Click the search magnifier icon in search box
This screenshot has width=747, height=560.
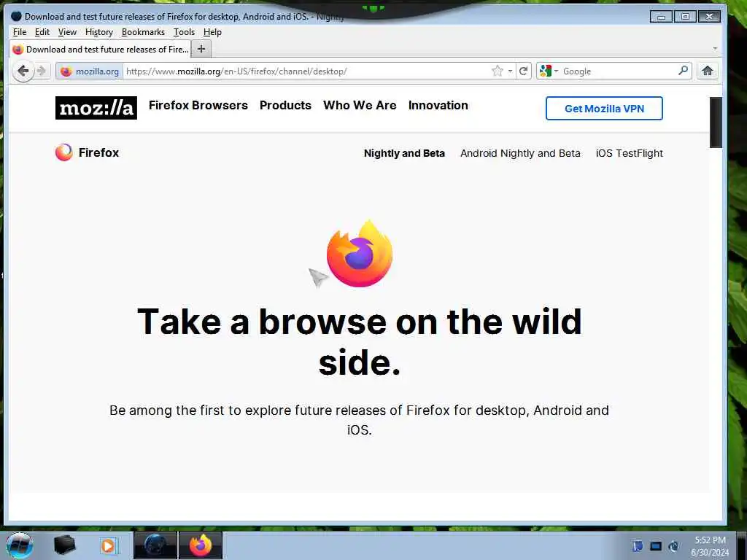(683, 71)
